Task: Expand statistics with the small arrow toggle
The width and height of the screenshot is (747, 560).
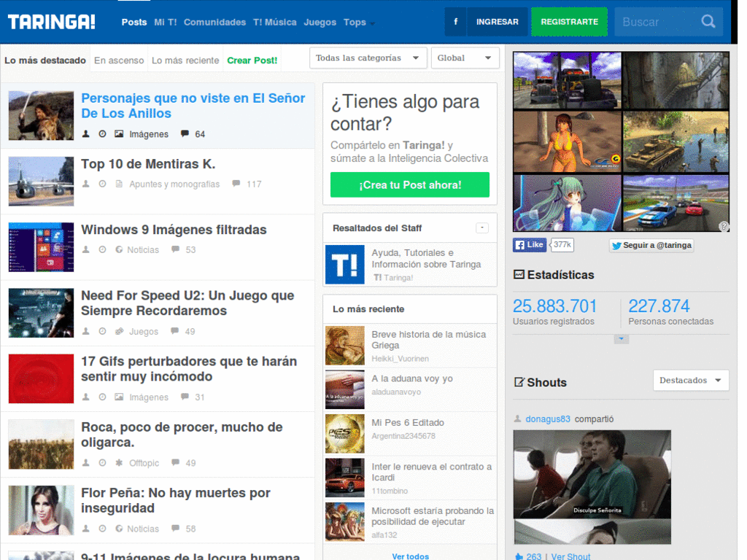Action: coord(621,339)
